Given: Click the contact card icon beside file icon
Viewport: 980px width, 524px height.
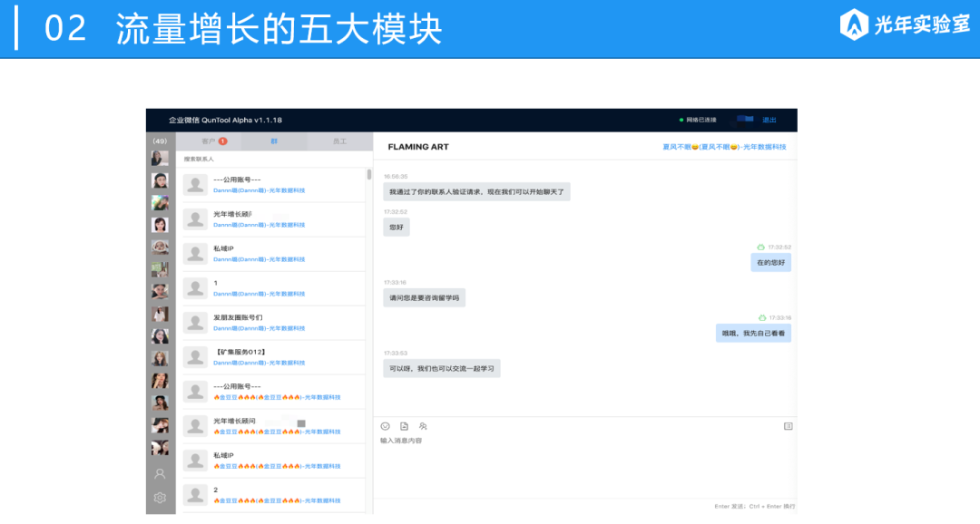Looking at the screenshot, I should [423, 426].
